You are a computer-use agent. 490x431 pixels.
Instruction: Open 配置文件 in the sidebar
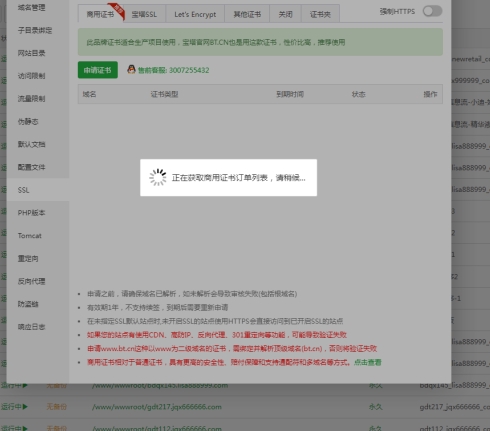pos(31,167)
